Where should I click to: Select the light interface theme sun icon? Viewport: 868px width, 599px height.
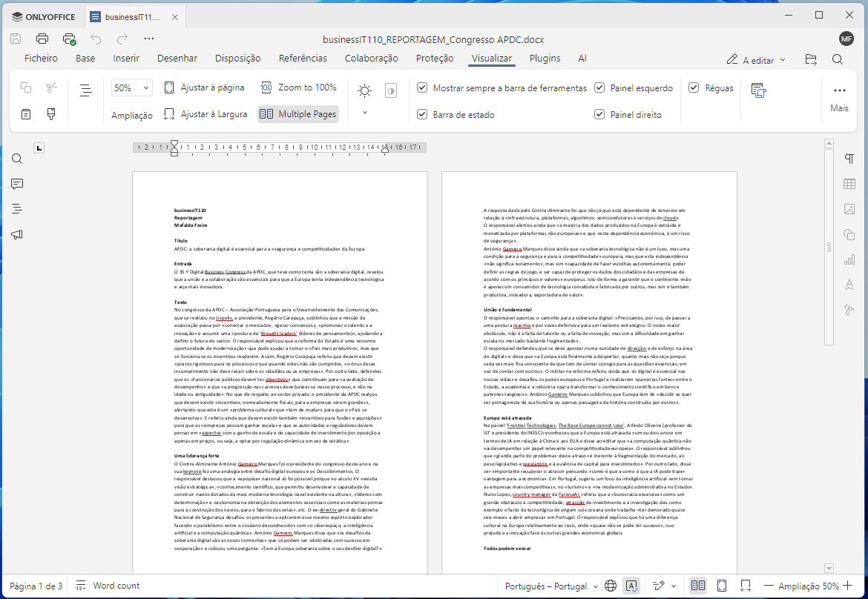(x=364, y=90)
